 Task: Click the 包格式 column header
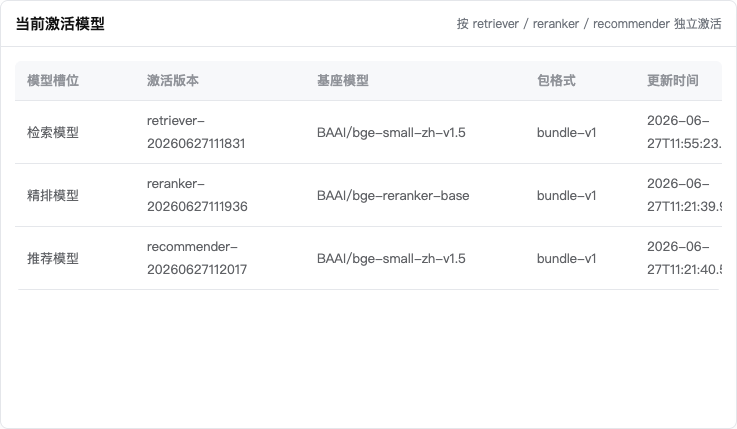556,80
